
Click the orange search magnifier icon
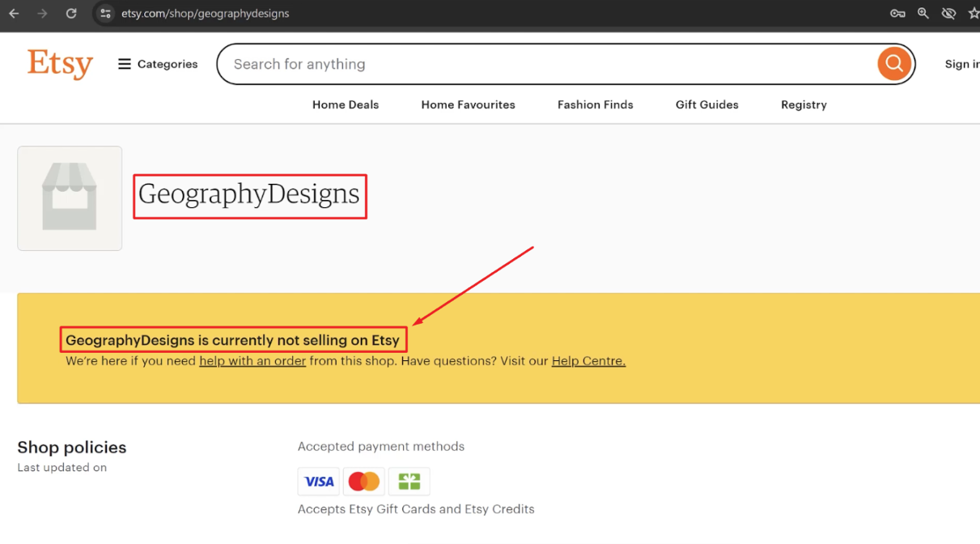(x=893, y=63)
